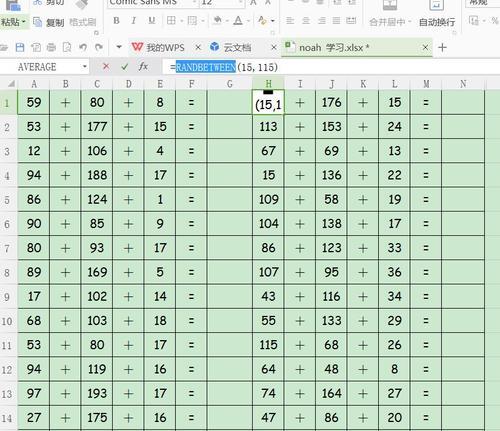Click the justify alignment icon

click(336, 21)
